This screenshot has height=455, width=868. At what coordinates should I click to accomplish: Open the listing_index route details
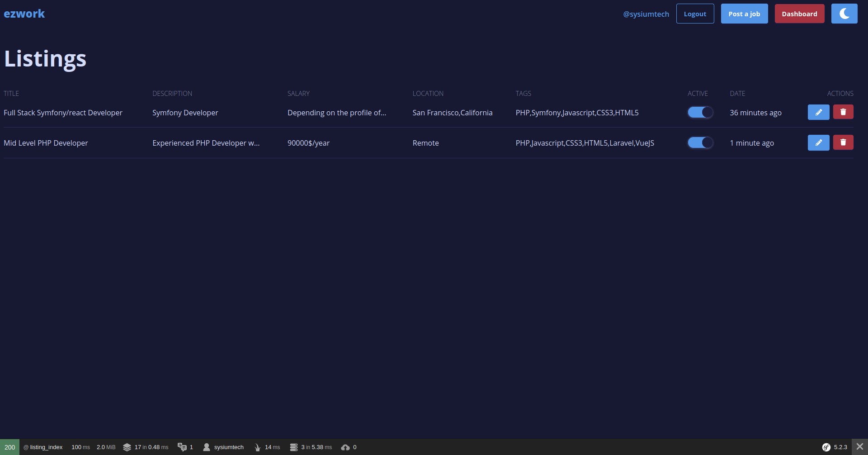click(x=43, y=447)
